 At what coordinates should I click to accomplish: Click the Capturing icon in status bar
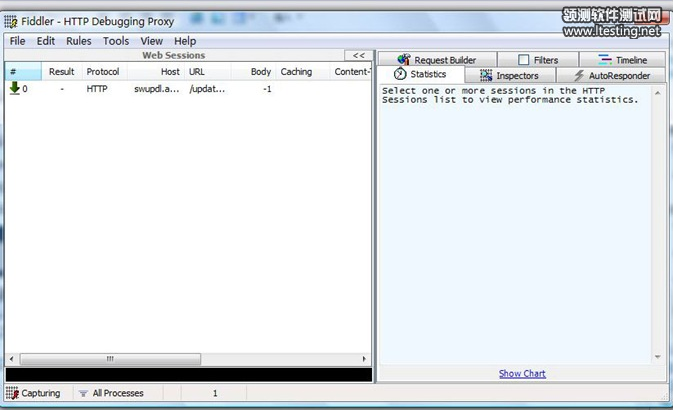pyautogui.click(x=12, y=393)
